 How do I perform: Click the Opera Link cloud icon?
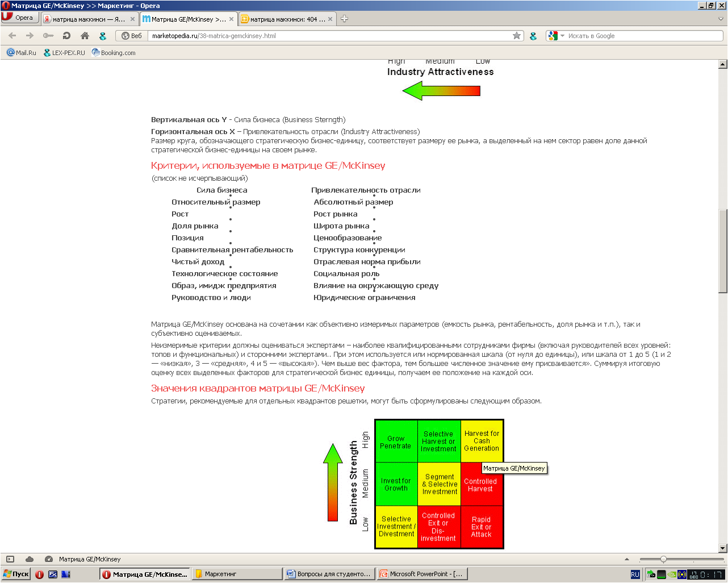click(30, 559)
